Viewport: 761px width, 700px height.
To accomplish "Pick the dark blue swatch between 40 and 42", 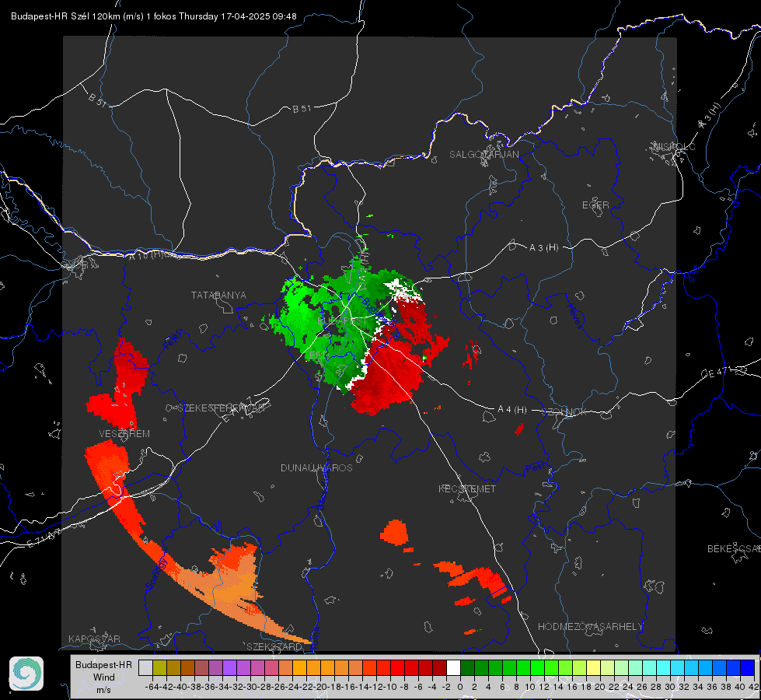I will 748,668.
